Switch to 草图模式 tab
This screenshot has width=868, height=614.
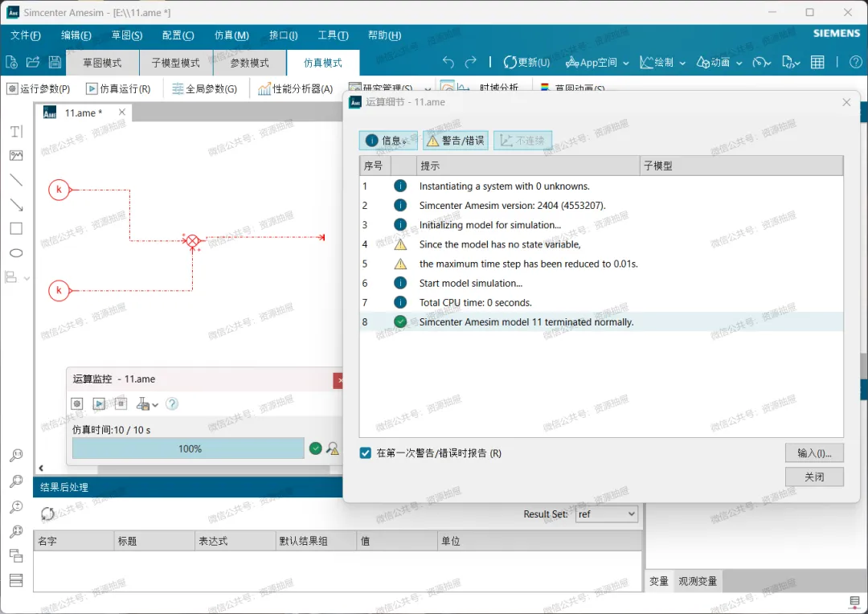click(x=102, y=63)
